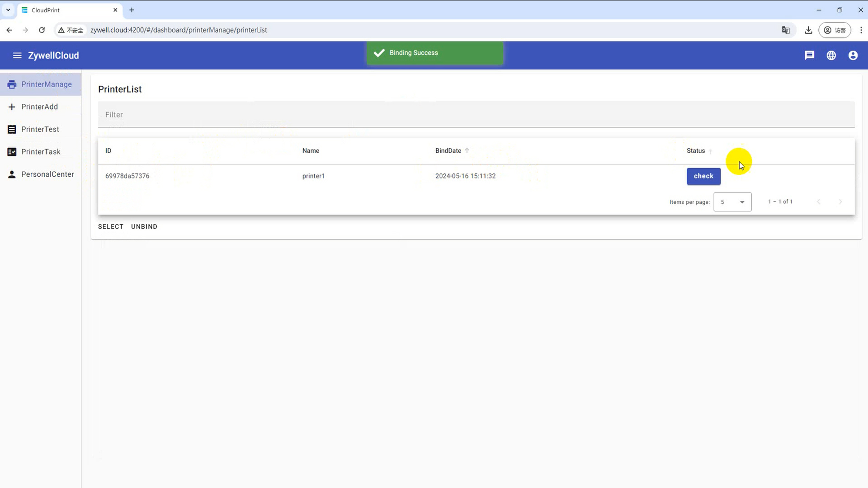Open the user account icon
868x488 pixels.
[x=853, y=56]
